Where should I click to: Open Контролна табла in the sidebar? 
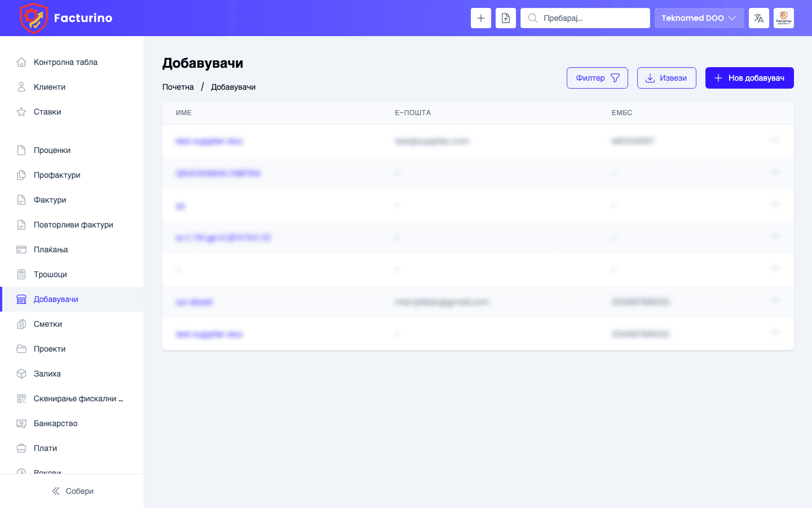coord(65,62)
